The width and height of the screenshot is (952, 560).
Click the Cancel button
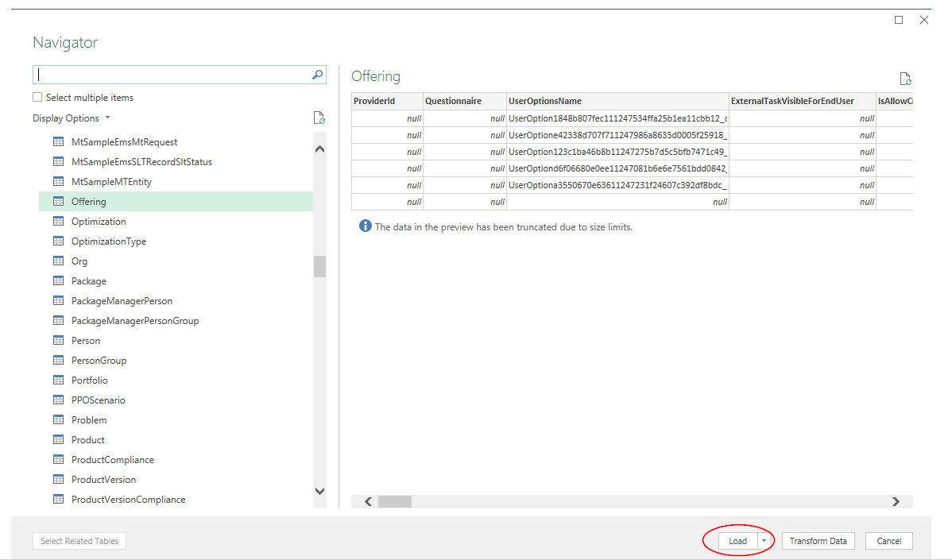[x=888, y=540]
